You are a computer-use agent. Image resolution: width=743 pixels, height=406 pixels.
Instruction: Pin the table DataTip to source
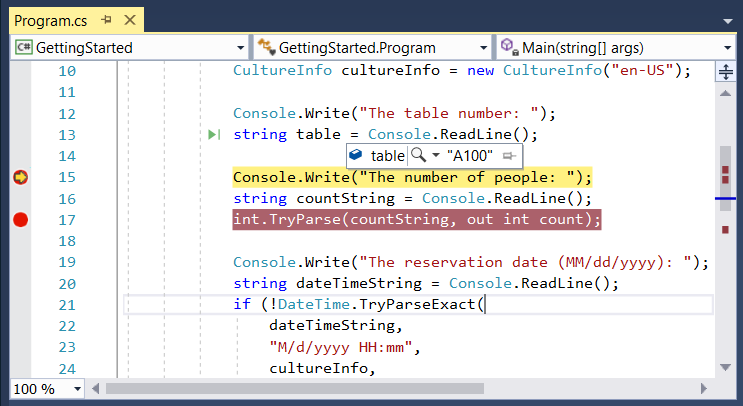[x=510, y=156]
